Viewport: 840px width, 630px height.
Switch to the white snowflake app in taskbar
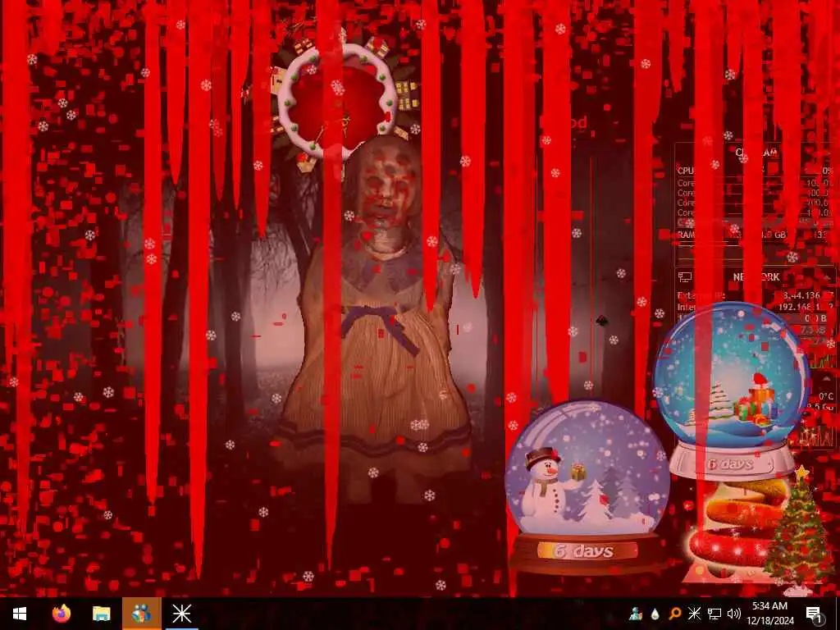pyautogui.click(x=181, y=614)
